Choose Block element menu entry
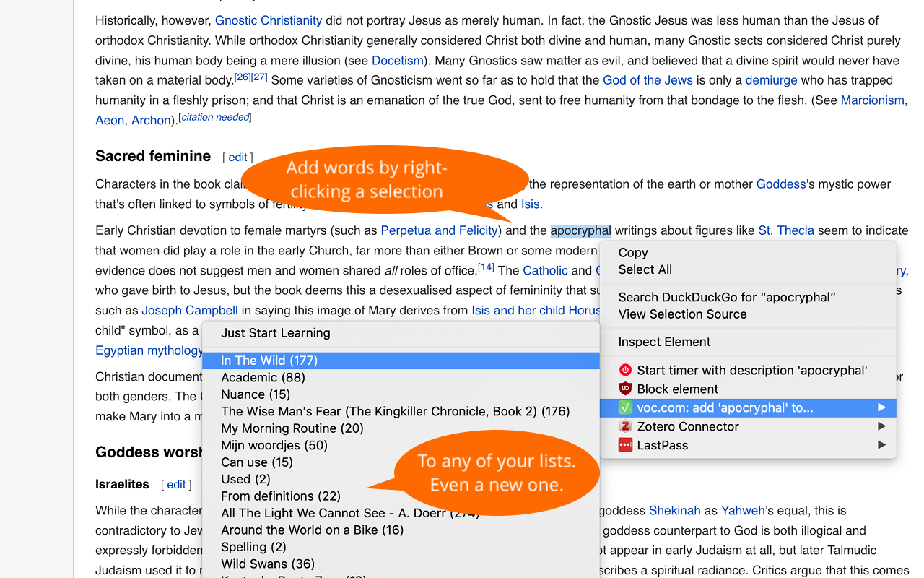The height and width of the screenshot is (578, 924). pos(748,389)
